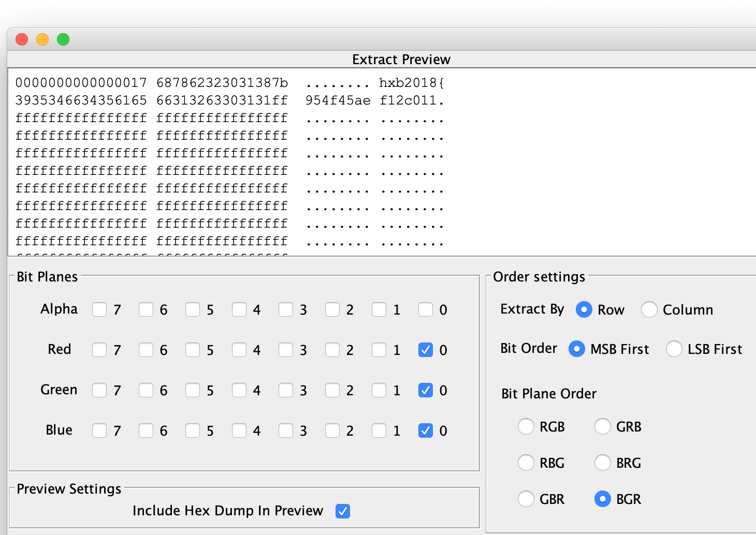The image size is (756, 535).
Task: Enable Alpha bit plane 7 checkbox
Action: [x=99, y=309]
